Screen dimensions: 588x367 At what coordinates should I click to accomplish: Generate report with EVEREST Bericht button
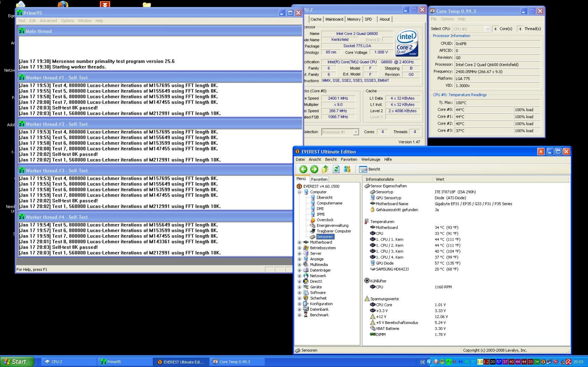point(370,169)
